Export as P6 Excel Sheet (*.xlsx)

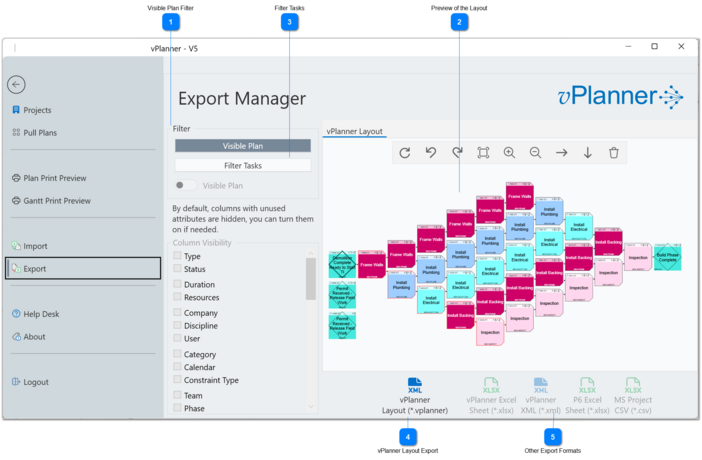click(587, 396)
